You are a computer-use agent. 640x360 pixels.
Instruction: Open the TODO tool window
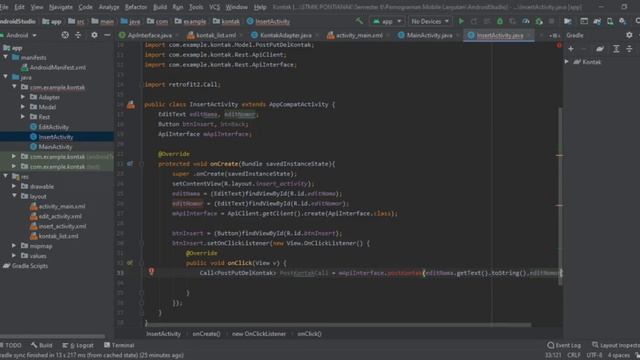[x=11, y=345]
